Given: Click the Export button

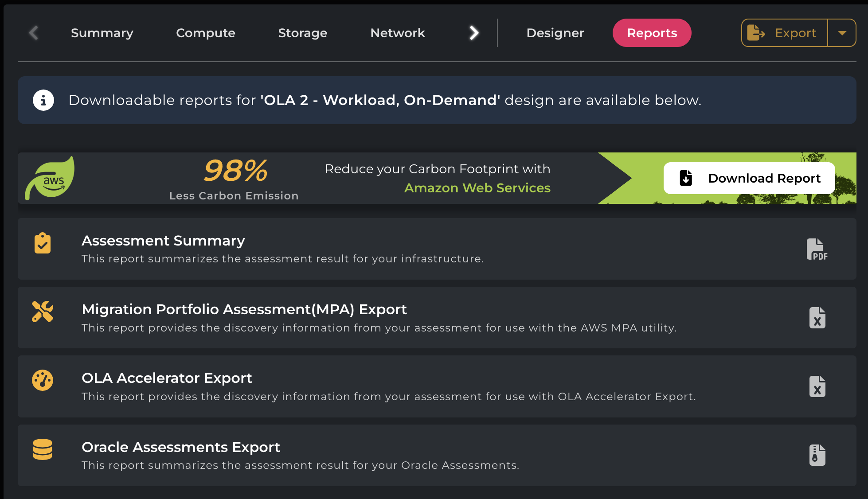Looking at the screenshot, I should pos(784,33).
